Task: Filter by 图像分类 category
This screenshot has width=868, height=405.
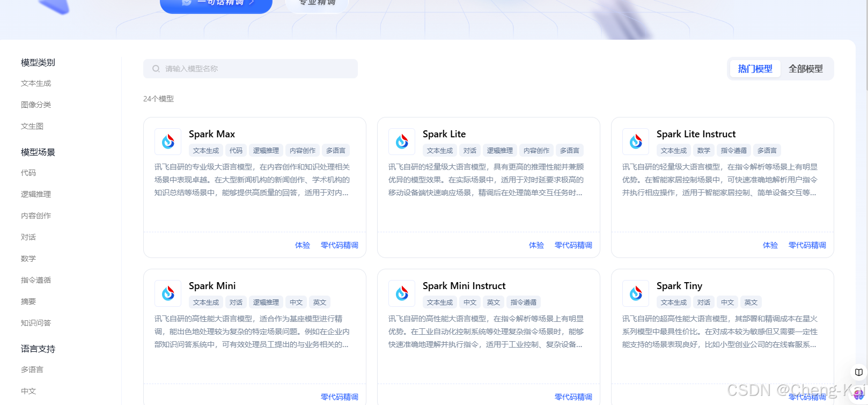Action: click(36, 105)
